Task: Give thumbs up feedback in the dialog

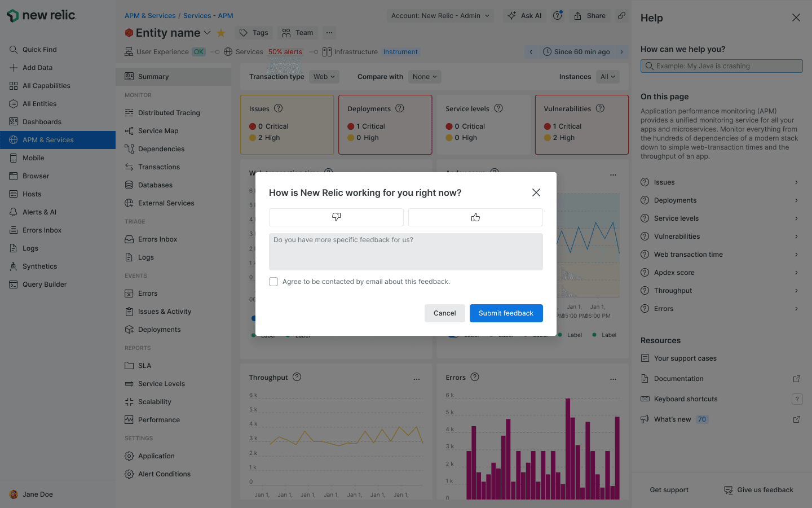Action: tap(475, 217)
